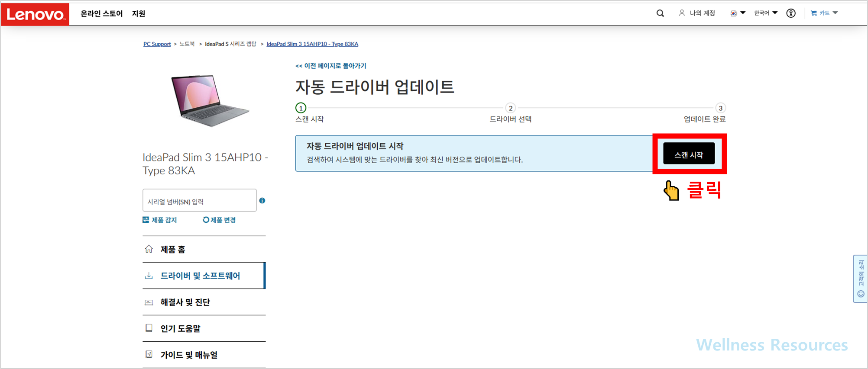Open 해결사 및 진단 sidebar item
This screenshot has height=369, width=868.
[x=204, y=302]
